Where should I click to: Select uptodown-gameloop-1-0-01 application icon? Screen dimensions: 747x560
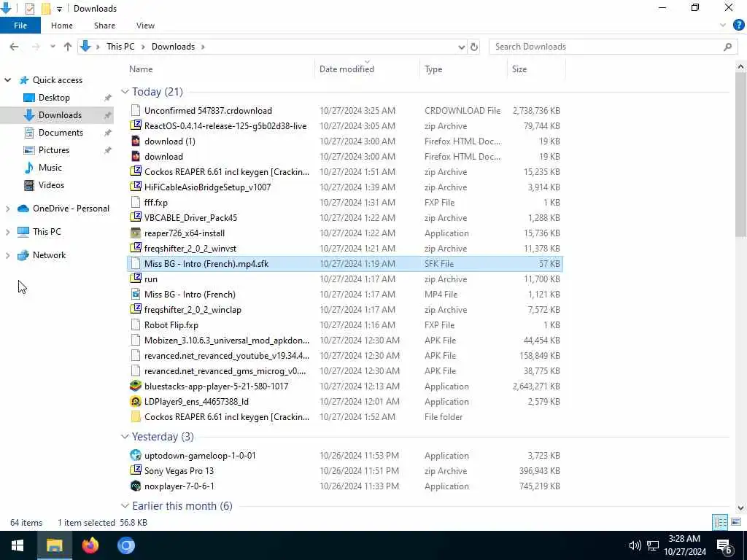point(136,455)
